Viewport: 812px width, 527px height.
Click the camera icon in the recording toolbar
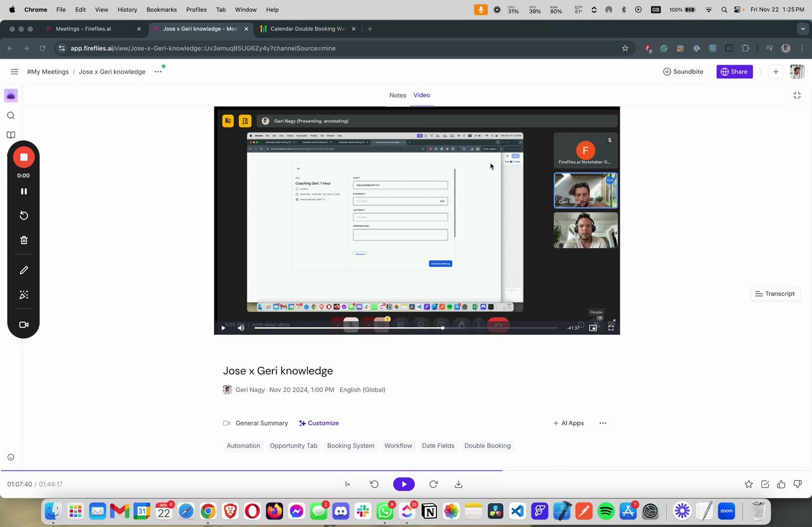[x=23, y=325]
